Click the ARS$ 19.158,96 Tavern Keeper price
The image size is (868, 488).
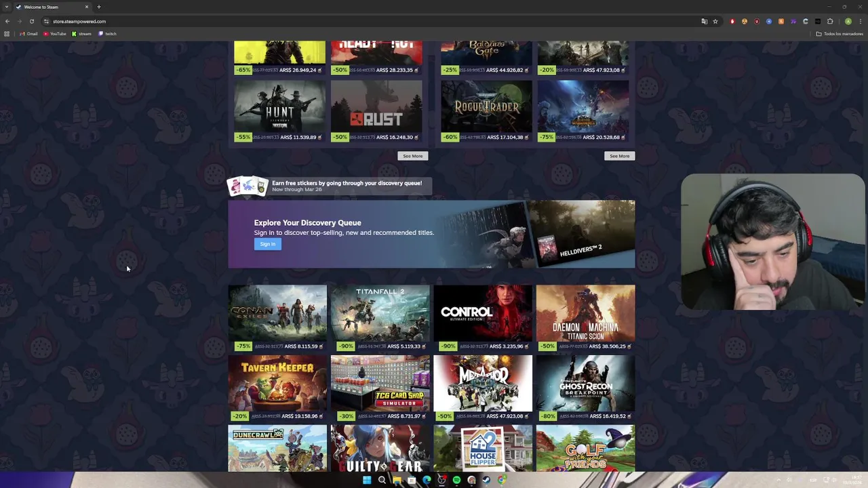[300, 416]
